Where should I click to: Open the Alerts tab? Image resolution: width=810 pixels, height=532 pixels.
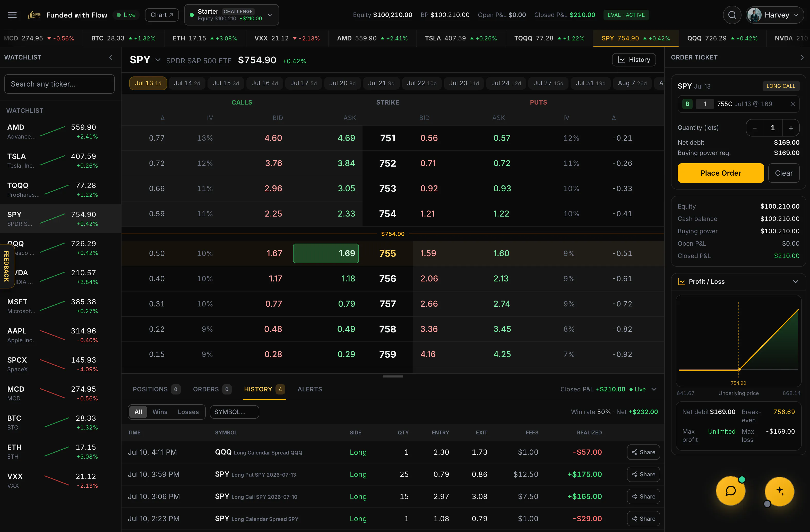(x=310, y=389)
